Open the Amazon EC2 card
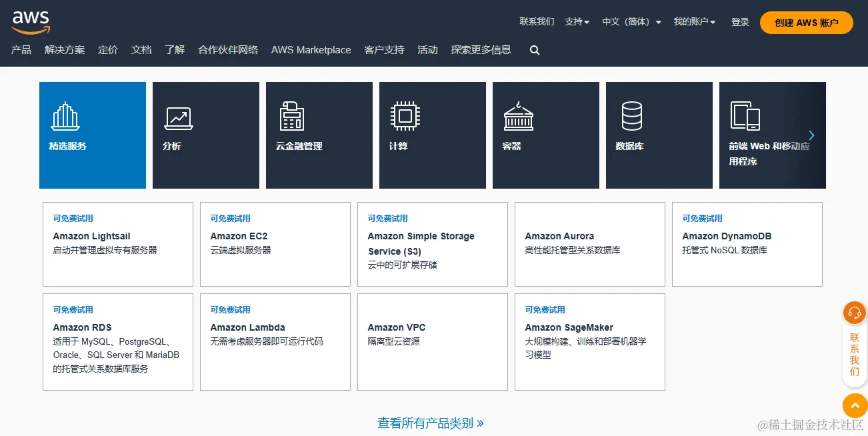 click(275, 244)
